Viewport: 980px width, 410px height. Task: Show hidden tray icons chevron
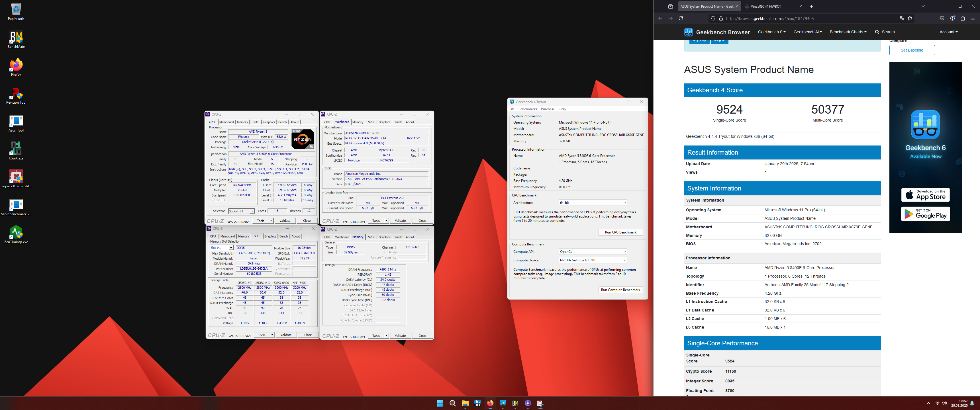[x=928, y=403]
